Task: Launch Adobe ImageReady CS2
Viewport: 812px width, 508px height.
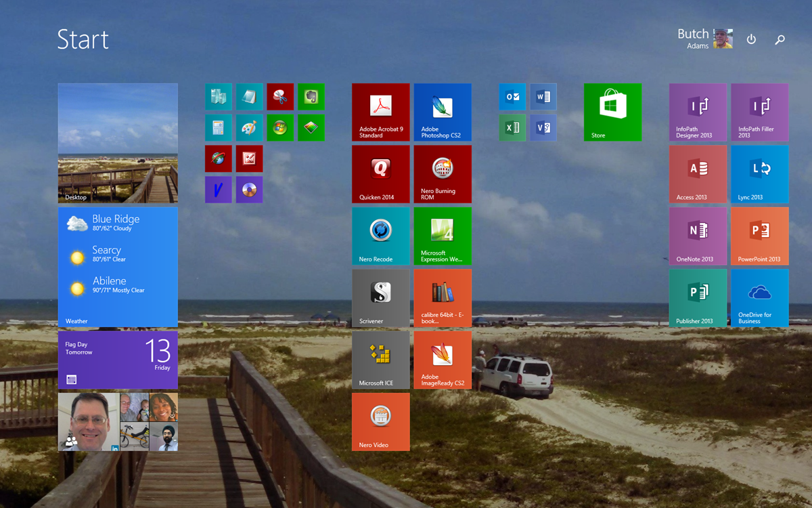Action: click(x=443, y=360)
